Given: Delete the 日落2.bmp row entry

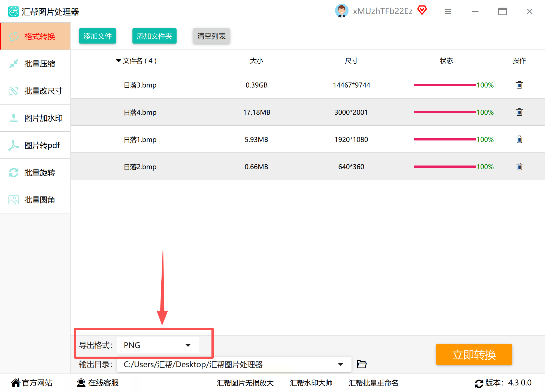Looking at the screenshot, I should [x=519, y=167].
